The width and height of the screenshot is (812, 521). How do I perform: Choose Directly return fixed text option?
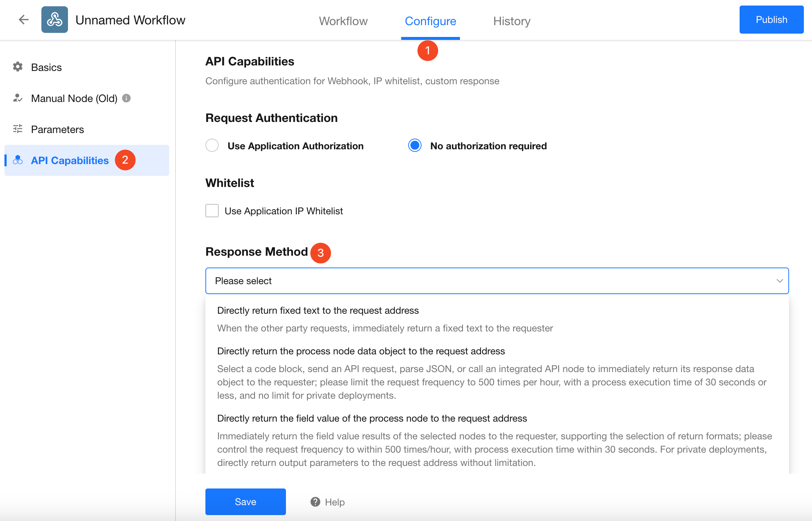click(x=318, y=310)
